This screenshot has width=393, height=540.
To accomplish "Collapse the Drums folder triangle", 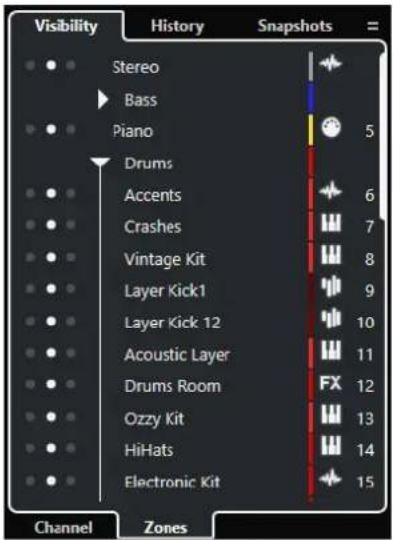I will pos(100,162).
